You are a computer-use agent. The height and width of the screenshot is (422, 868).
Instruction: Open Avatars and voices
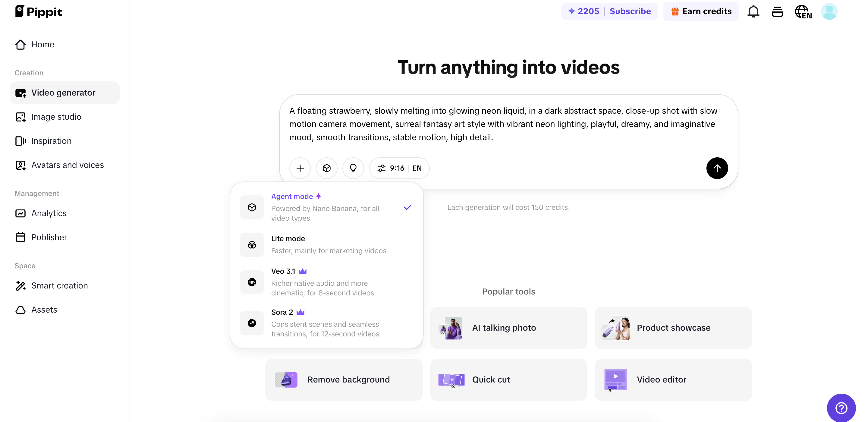pos(68,165)
